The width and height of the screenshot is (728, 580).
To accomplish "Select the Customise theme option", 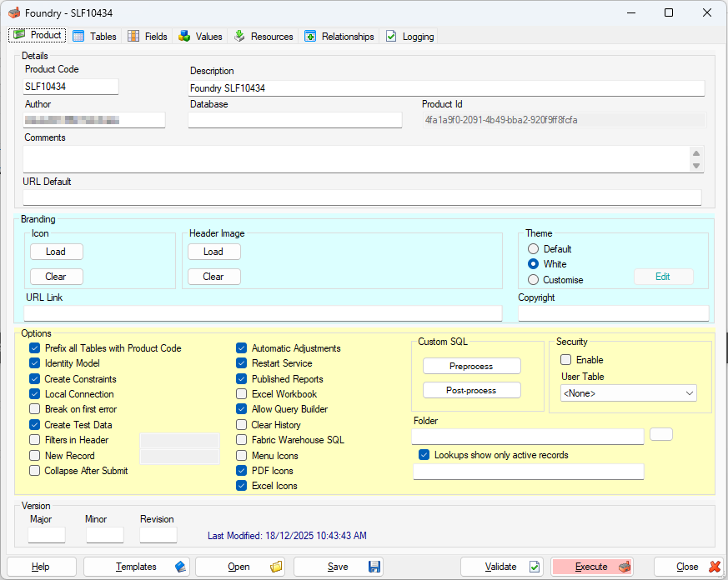I will pos(534,280).
